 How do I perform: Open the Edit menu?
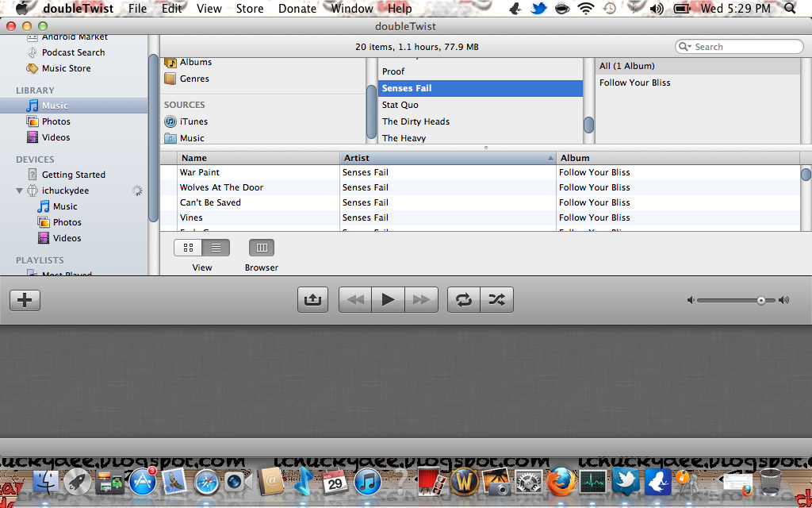coord(171,8)
